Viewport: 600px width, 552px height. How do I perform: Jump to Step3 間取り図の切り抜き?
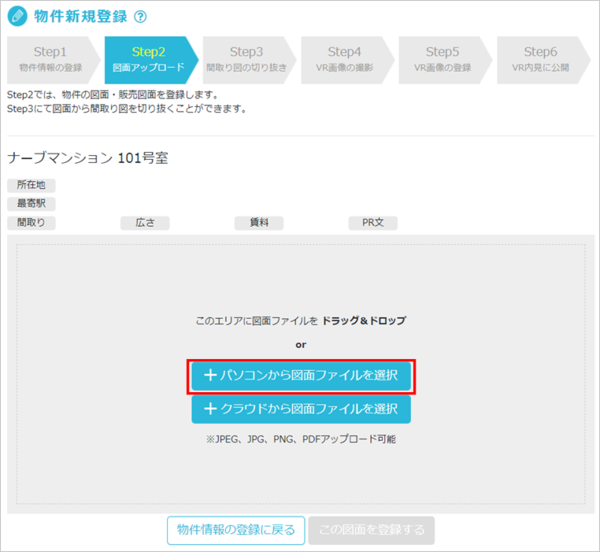pyautogui.click(x=246, y=59)
